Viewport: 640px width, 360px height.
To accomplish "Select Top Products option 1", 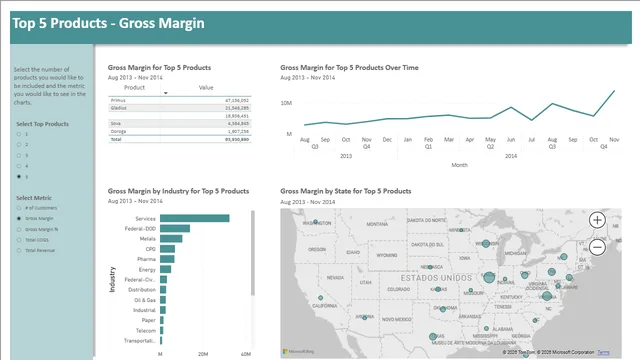I will tap(19, 134).
